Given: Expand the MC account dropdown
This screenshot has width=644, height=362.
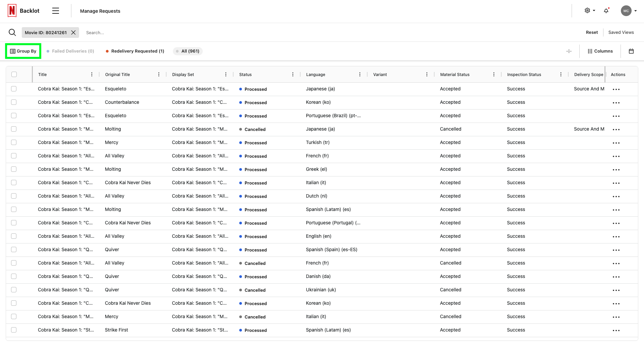Looking at the screenshot, I should pyautogui.click(x=628, y=10).
